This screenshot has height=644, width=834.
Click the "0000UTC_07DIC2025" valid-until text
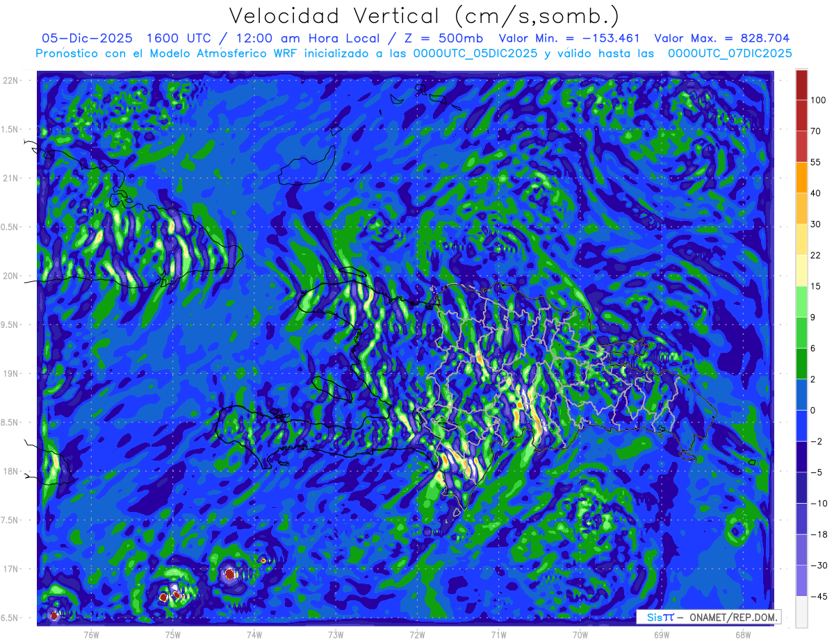[x=729, y=53]
